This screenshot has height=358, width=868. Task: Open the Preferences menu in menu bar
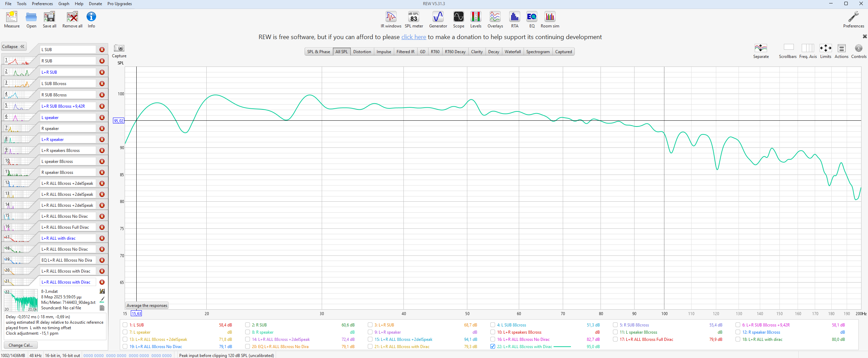point(42,4)
